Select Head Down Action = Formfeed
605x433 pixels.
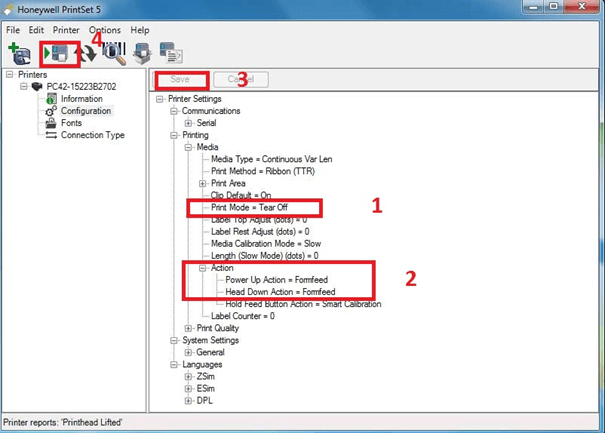coord(280,292)
